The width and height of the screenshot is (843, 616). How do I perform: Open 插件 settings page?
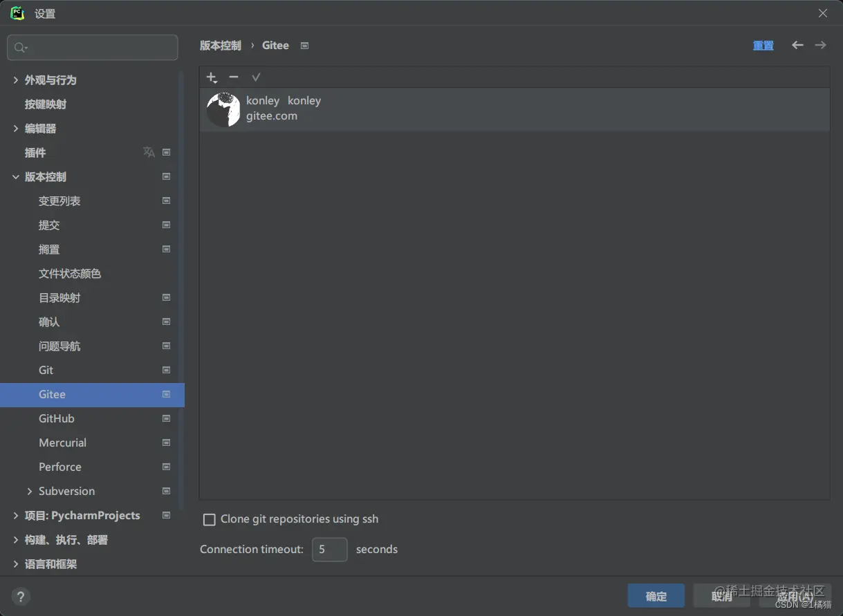[x=35, y=153]
